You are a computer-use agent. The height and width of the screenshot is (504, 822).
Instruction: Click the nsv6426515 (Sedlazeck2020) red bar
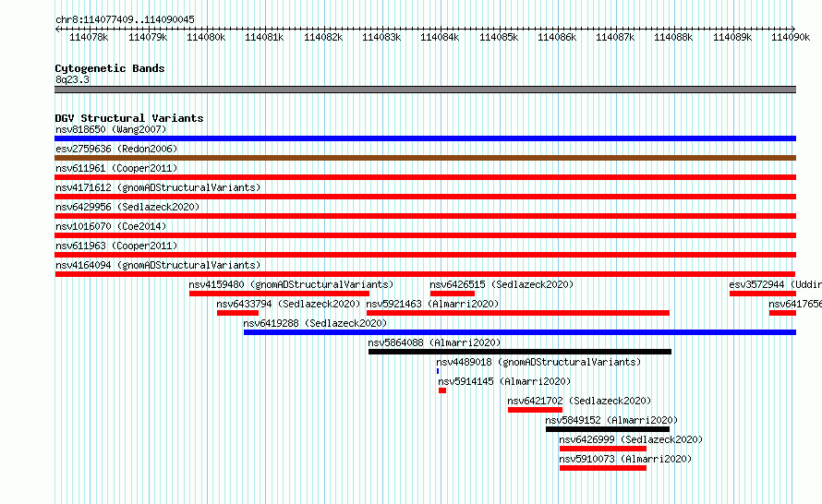click(453, 294)
